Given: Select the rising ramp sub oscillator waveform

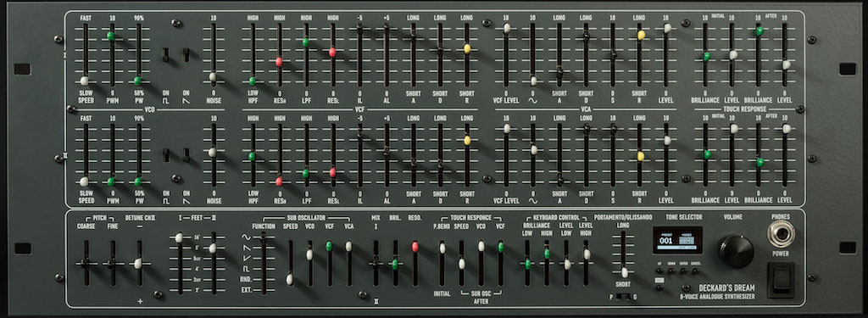Looking at the screenshot, I should pos(247,258).
